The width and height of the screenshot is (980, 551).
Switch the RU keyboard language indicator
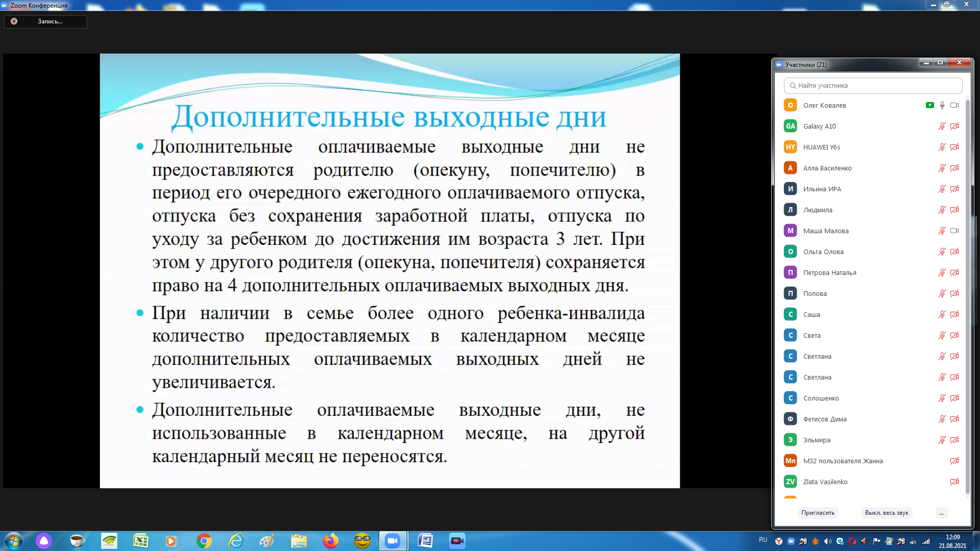click(763, 540)
